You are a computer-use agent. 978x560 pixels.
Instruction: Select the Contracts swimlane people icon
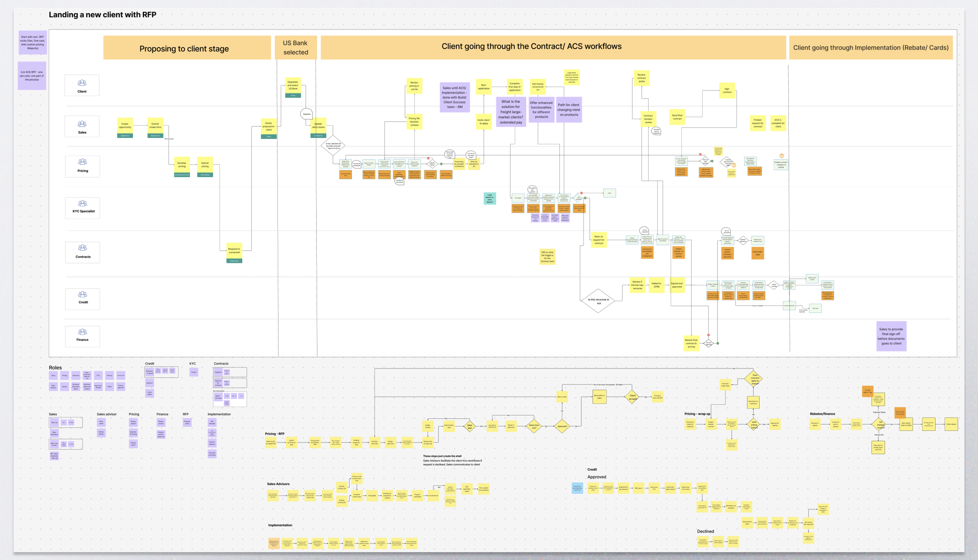tap(83, 248)
